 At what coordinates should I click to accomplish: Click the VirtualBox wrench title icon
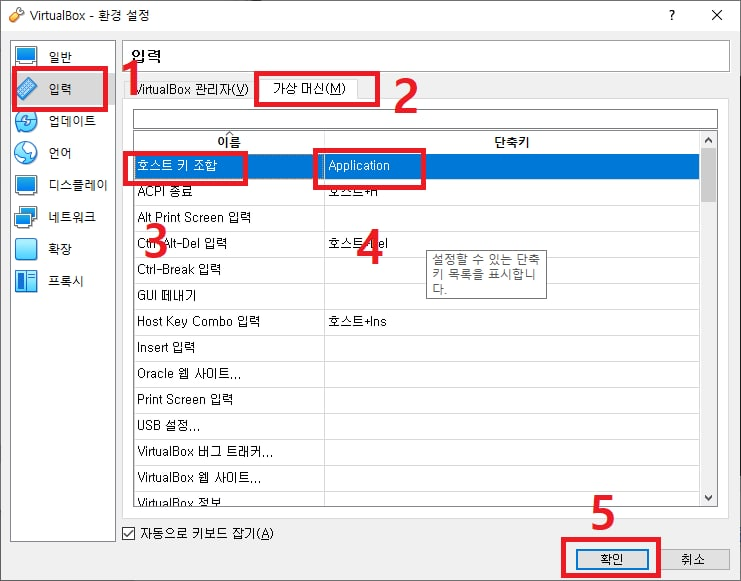pos(16,15)
